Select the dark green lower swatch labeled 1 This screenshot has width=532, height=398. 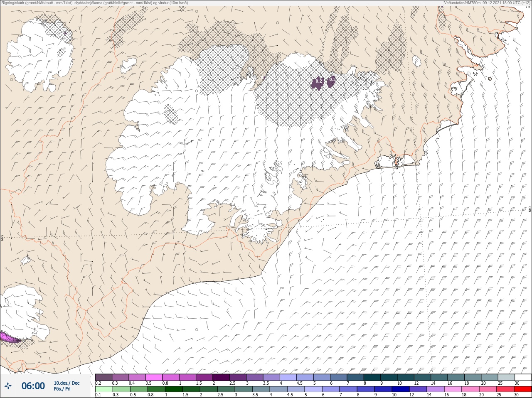tap(173, 389)
